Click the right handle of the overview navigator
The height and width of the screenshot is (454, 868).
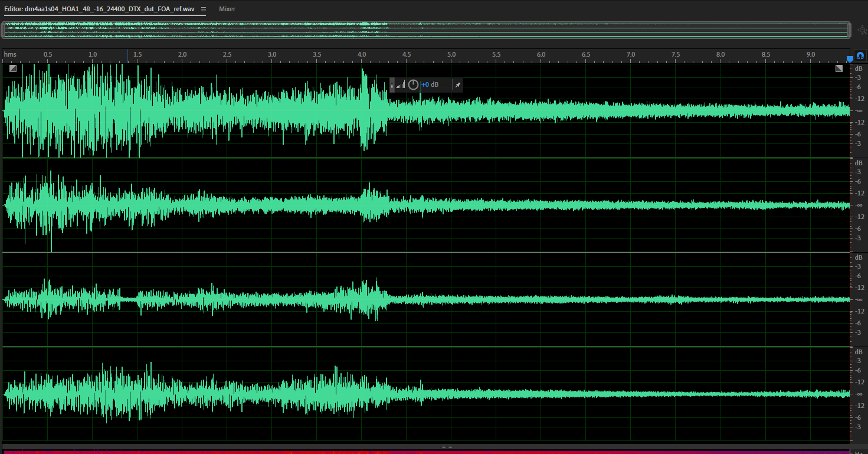pyautogui.click(x=849, y=30)
